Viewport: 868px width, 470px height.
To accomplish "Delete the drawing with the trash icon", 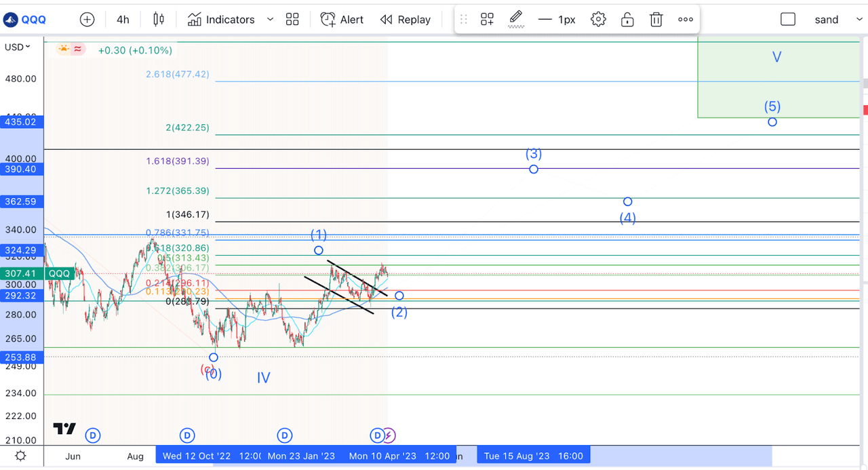I will tap(656, 19).
